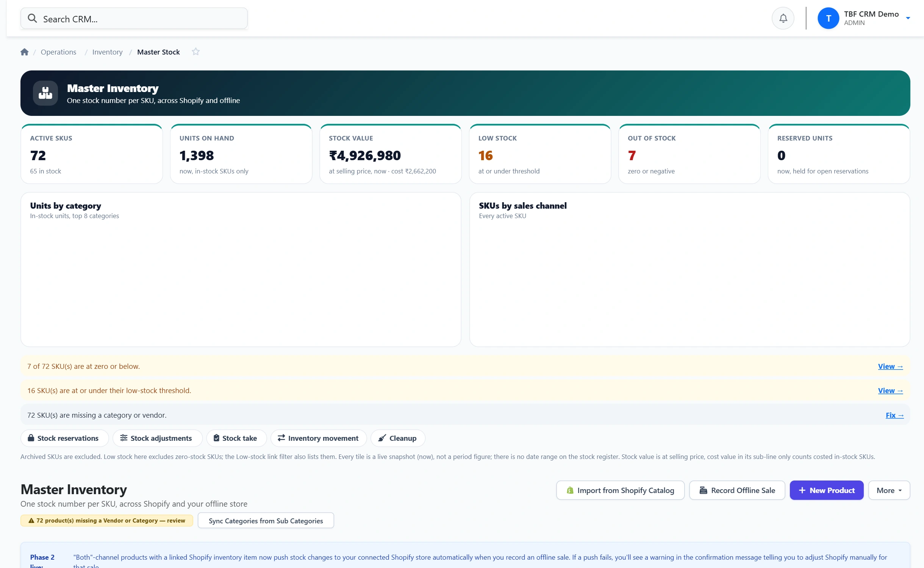Image resolution: width=924 pixels, height=568 pixels.
Task: Open Stock take page
Action: coord(236,438)
